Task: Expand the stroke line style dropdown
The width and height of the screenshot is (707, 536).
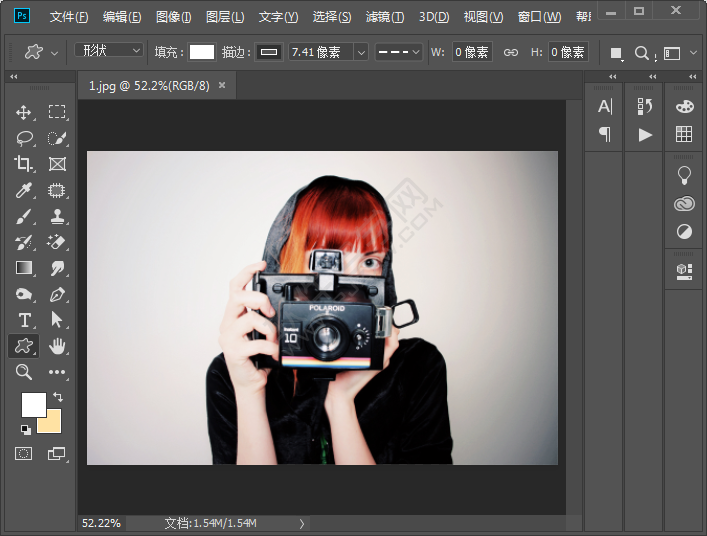Action: (x=398, y=52)
